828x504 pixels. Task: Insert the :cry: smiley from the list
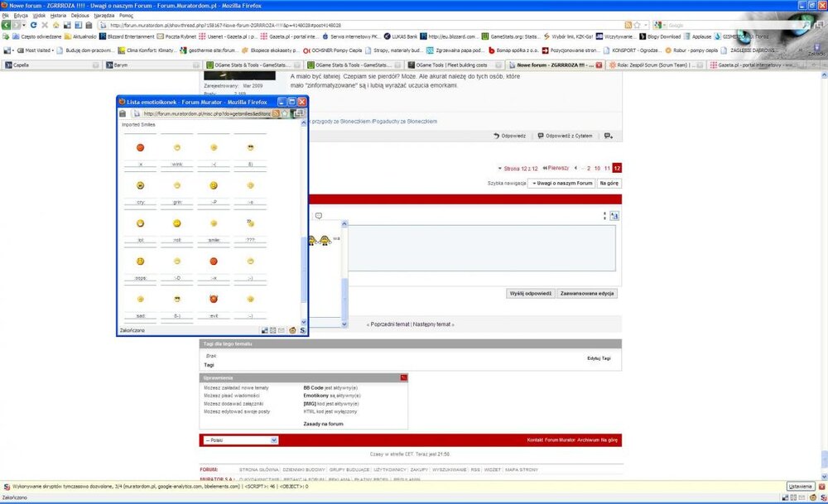(x=141, y=184)
